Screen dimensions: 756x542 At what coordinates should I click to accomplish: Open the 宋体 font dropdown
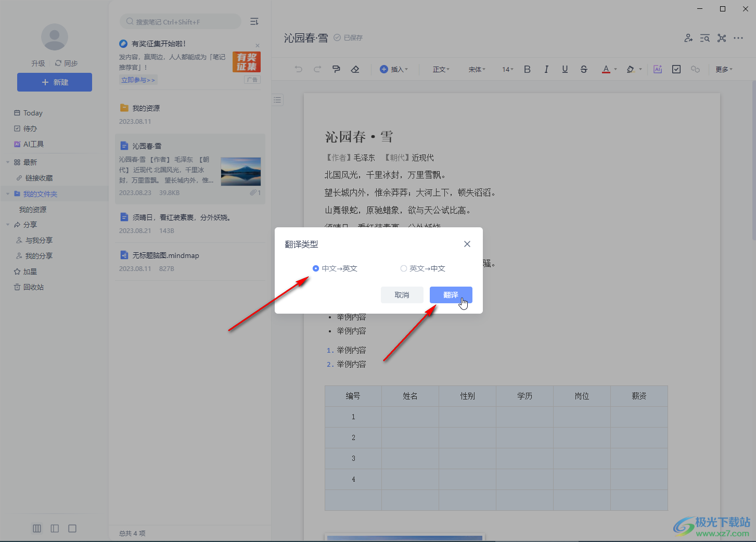tap(477, 69)
